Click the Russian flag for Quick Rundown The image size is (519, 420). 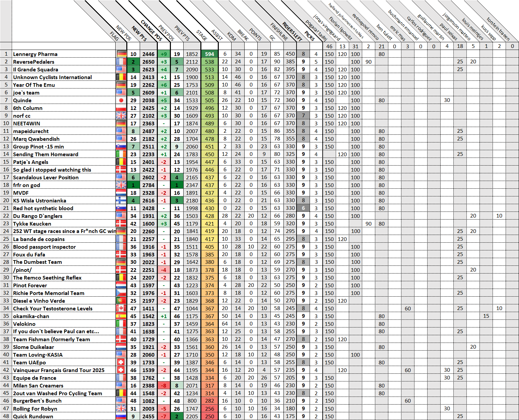tap(121, 416)
